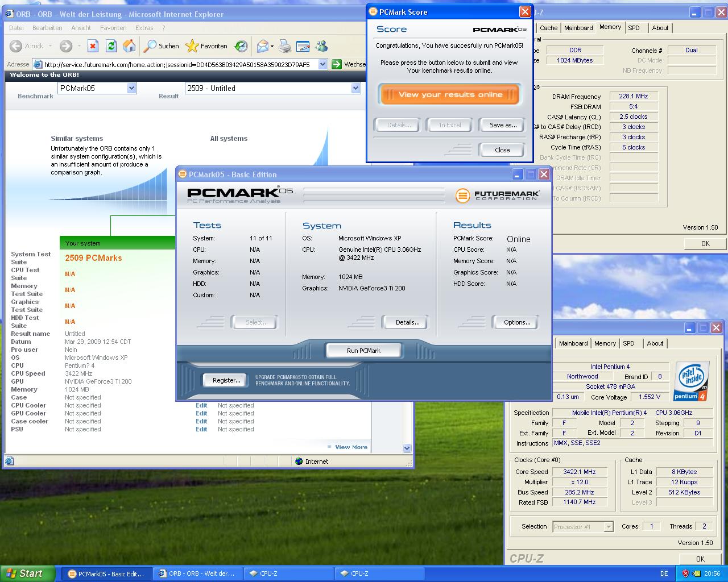
Task: Open the Ansicht menu
Action: (81, 28)
